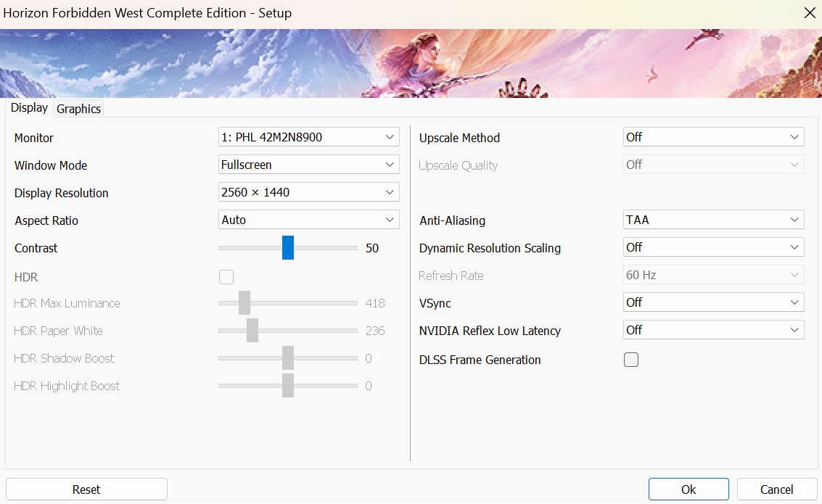The width and height of the screenshot is (822, 504).
Task: Click the game banner image
Action: tap(411, 63)
